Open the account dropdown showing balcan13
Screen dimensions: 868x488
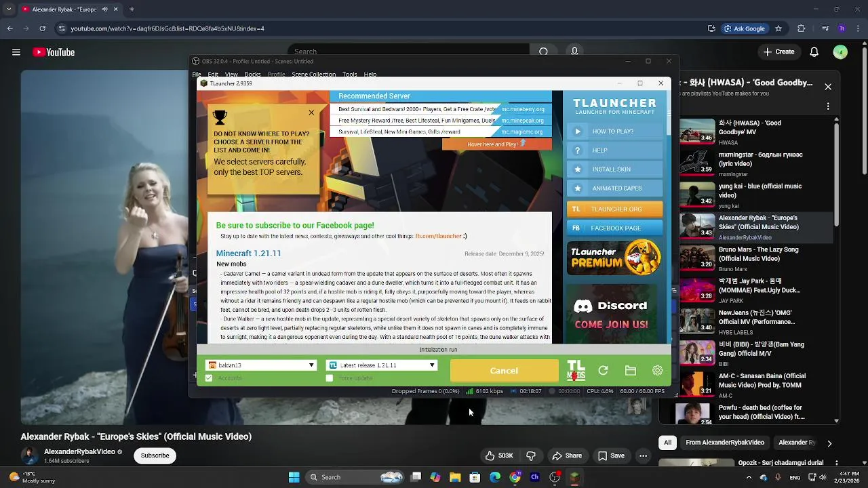pyautogui.click(x=261, y=365)
